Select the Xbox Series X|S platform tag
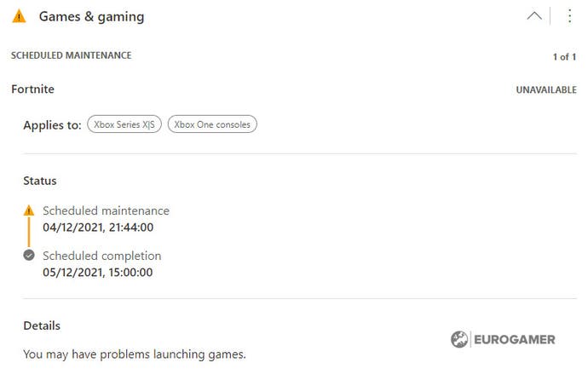Viewport: 588px width, 380px height. click(124, 124)
